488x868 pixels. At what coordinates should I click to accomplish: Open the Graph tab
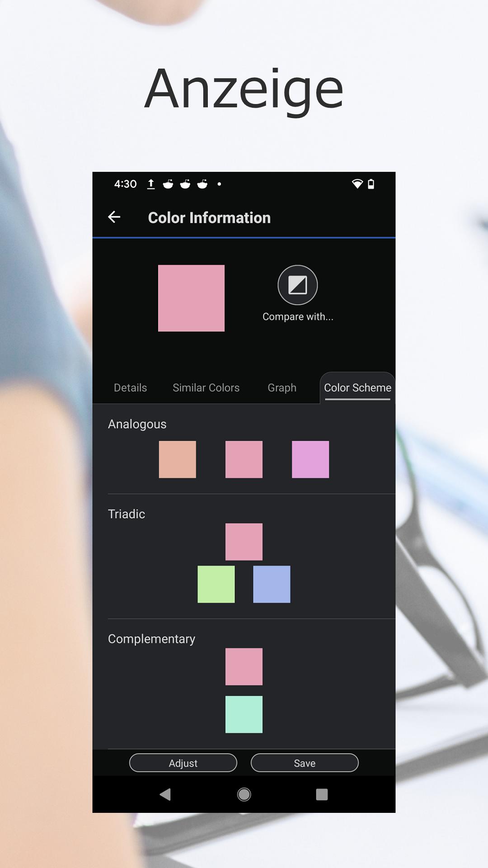point(282,388)
